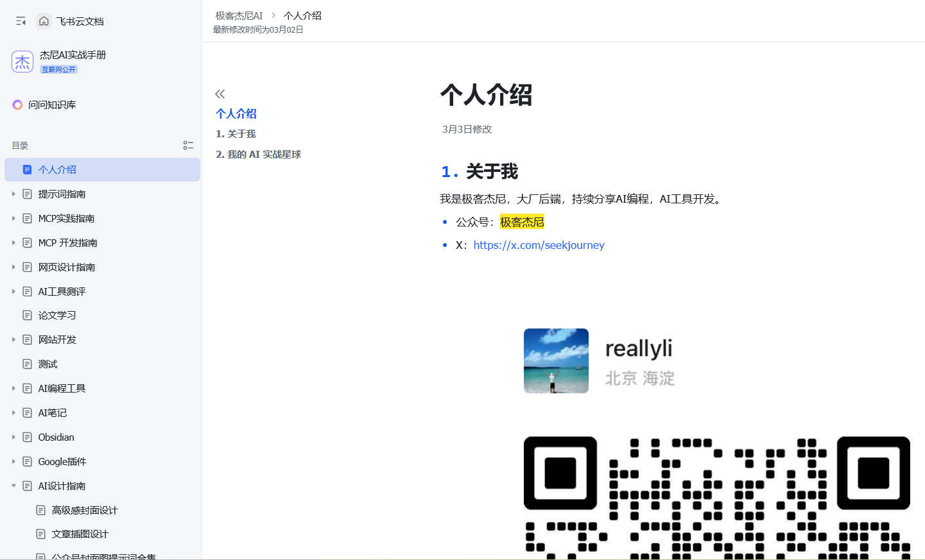925x560 pixels.
Task: Click the document icon of 个人介绍
Action: [27, 169]
